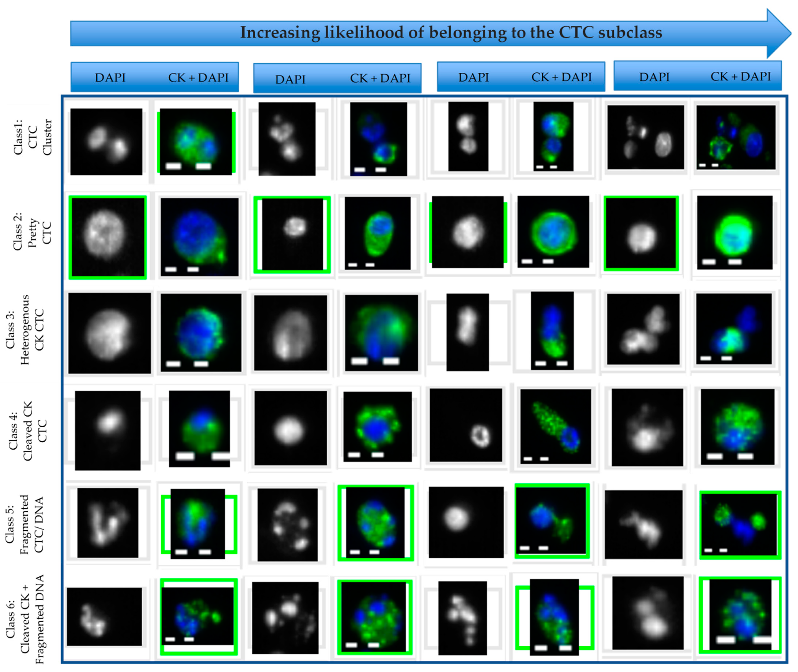
Task: Click the first DAPI column header label
Action: pyautogui.click(x=110, y=78)
